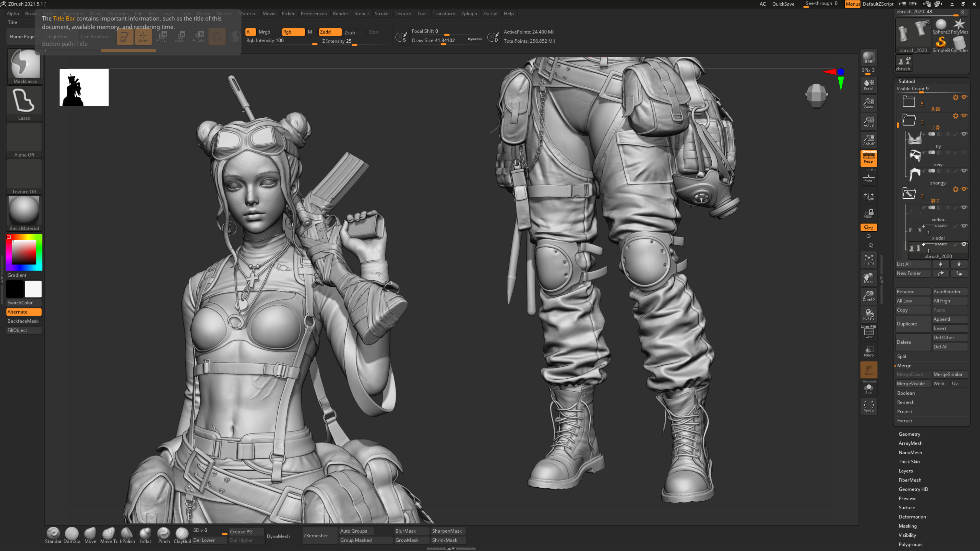980x551 pixels.
Task: Expand the Boolean section
Action: (906, 393)
